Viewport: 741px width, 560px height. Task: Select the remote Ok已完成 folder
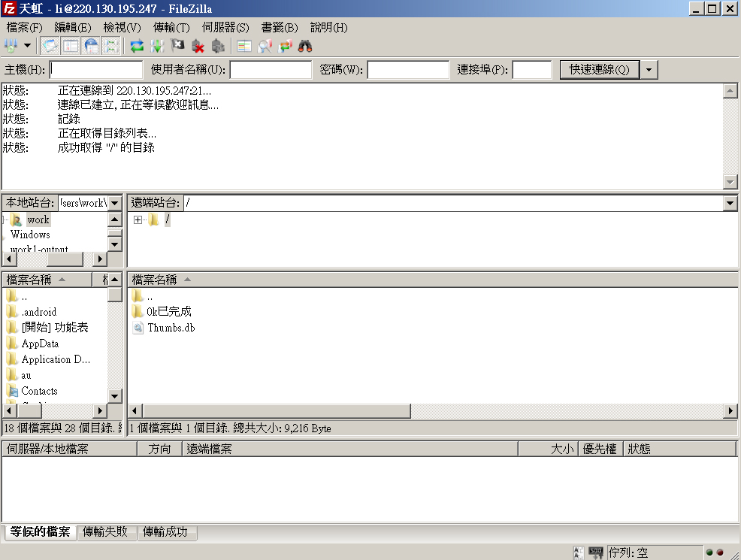point(168,312)
